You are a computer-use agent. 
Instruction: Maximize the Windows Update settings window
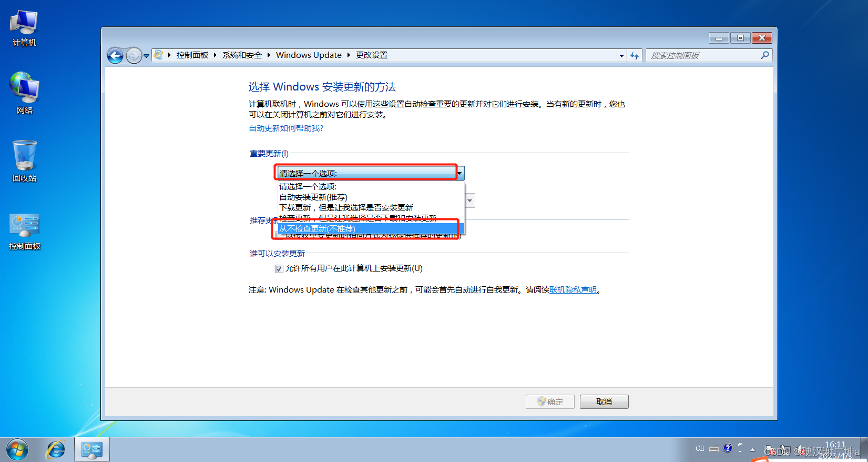(x=740, y=38)
